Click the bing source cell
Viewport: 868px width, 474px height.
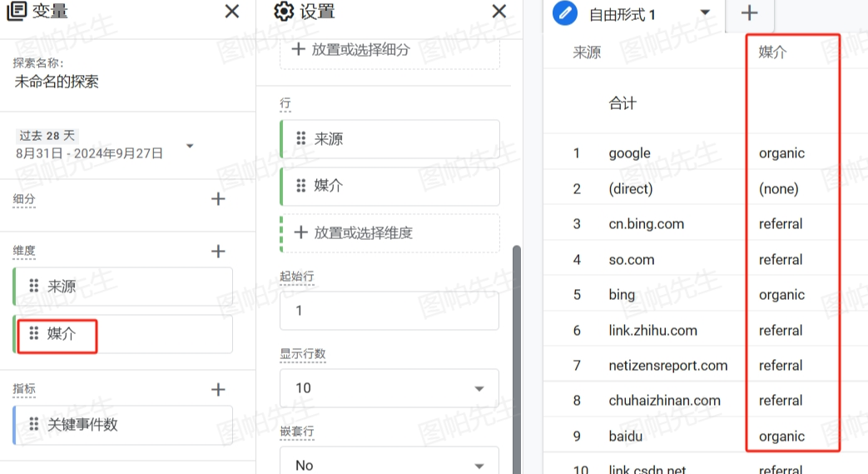click(622, 294)
